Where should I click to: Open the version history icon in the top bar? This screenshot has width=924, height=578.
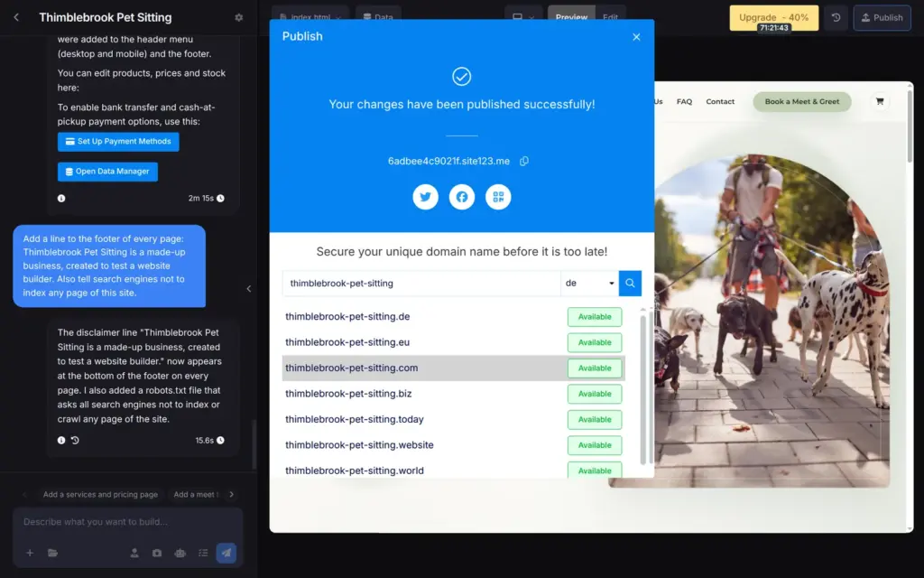tap(836, 18)
